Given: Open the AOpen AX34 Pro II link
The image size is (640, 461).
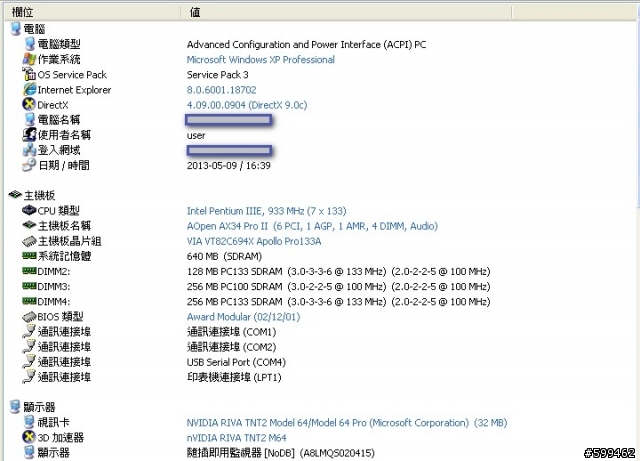Looking at the screenshot, I should pyautogui.click(x=312, y=226).
